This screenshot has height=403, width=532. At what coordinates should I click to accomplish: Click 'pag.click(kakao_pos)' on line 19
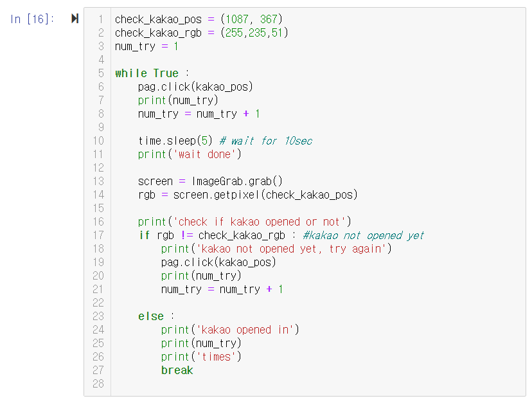[218, 262]
